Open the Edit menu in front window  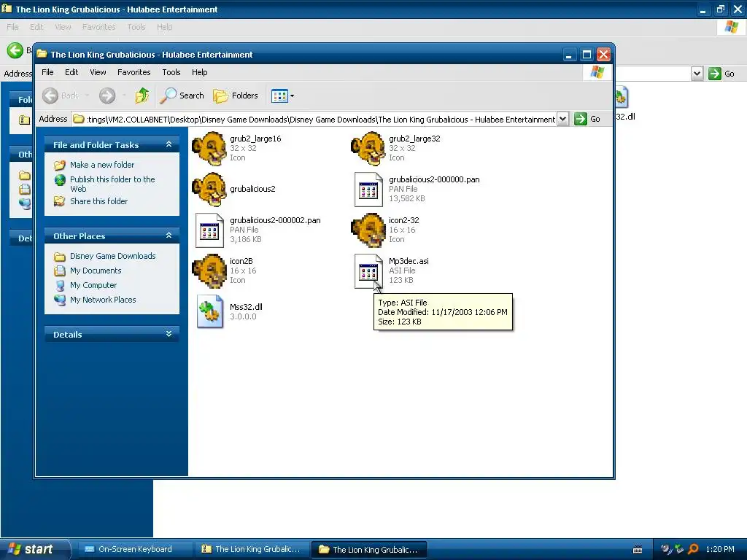tap(71, 72)
